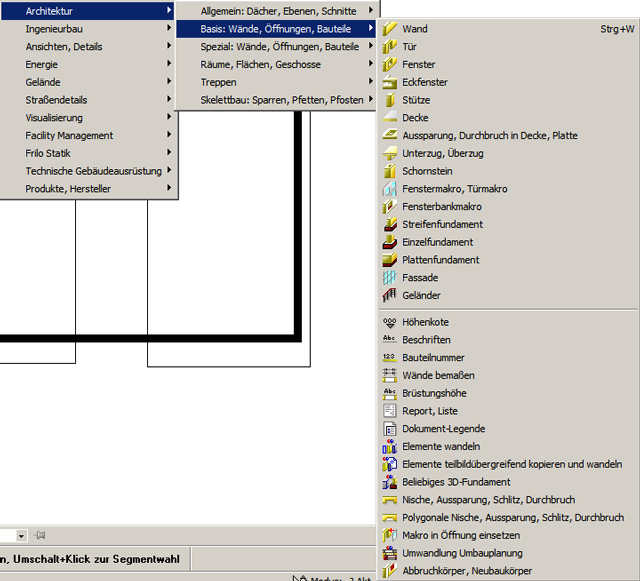Viewport: 640px width, 581px height.
Task: Select Umwandlung Umbauplanung entry
Action: point(462,553)
